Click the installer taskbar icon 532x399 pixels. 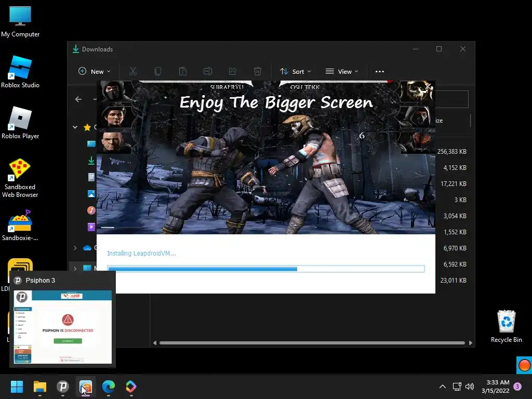[86, 387]
